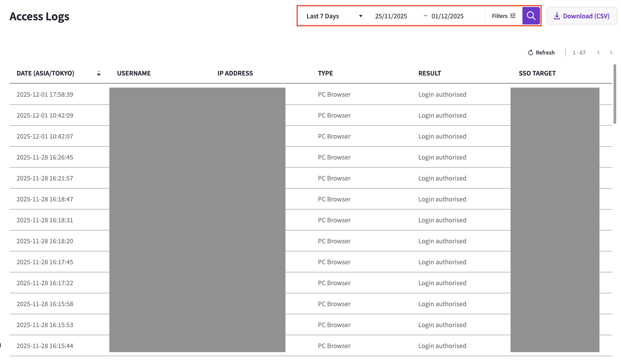The height and width of the screenshot is (364, 621).
Task: Select the log entry dated 2025-11-28 16:15:58
Action: pyautogui.click(x=311, y=304)
